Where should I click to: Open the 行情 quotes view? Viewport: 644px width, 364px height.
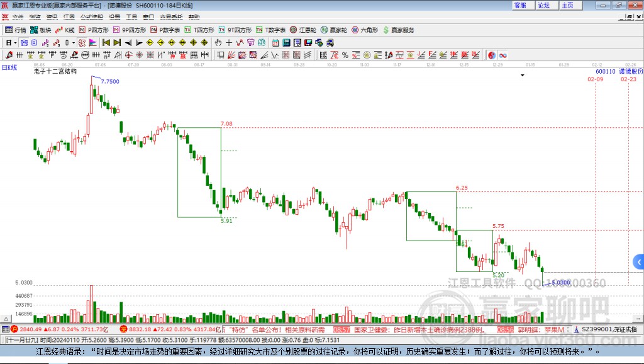point(15,30)
